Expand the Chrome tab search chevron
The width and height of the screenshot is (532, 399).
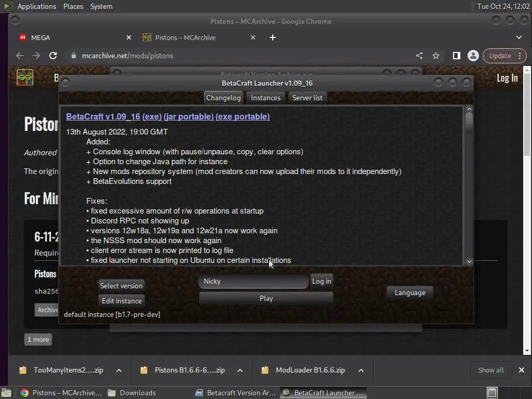click(519, 37)
